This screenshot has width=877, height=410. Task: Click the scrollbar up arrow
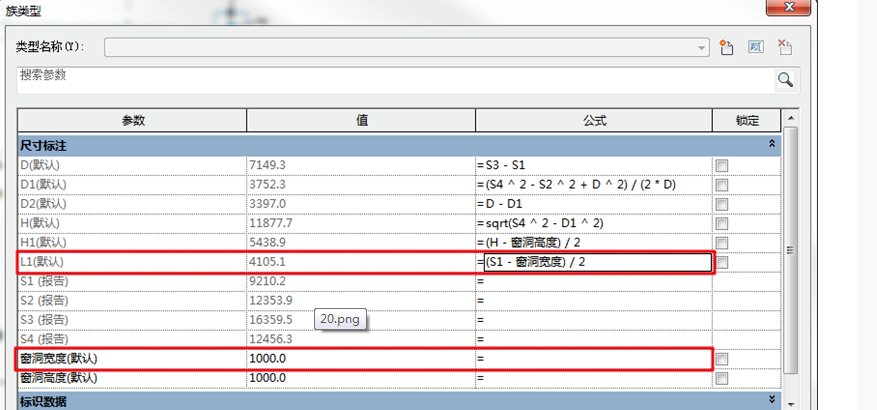[x=790, y=118]
